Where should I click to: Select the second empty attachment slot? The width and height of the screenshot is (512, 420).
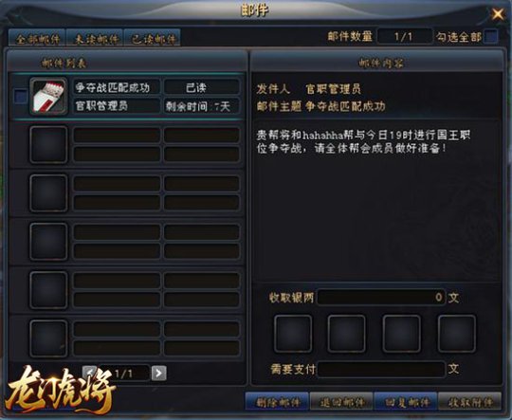[x=347, y=334]
